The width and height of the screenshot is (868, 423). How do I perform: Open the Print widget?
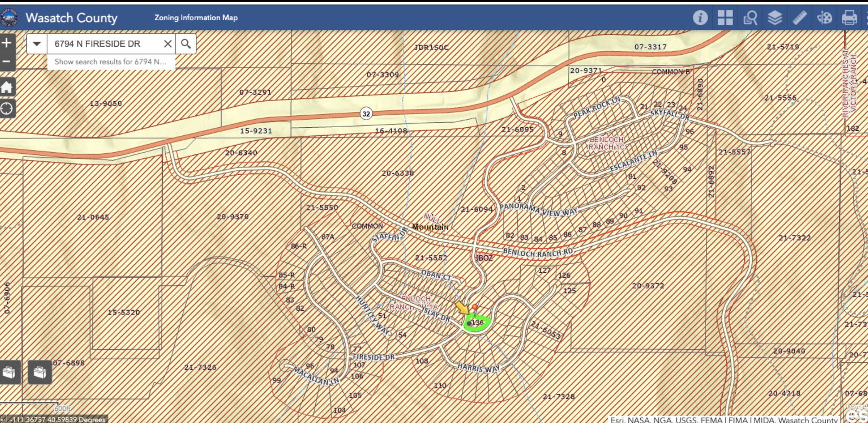849,18
